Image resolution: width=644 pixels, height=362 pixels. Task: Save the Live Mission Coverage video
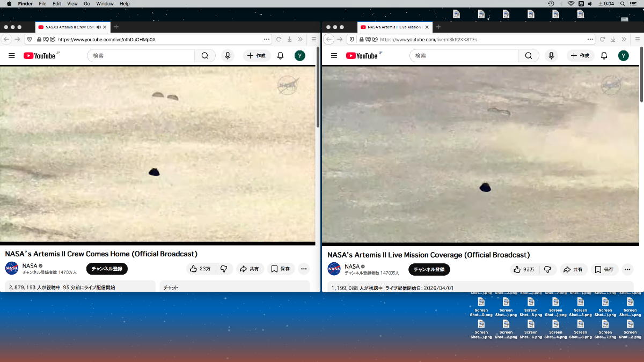[x=604, y=269]
